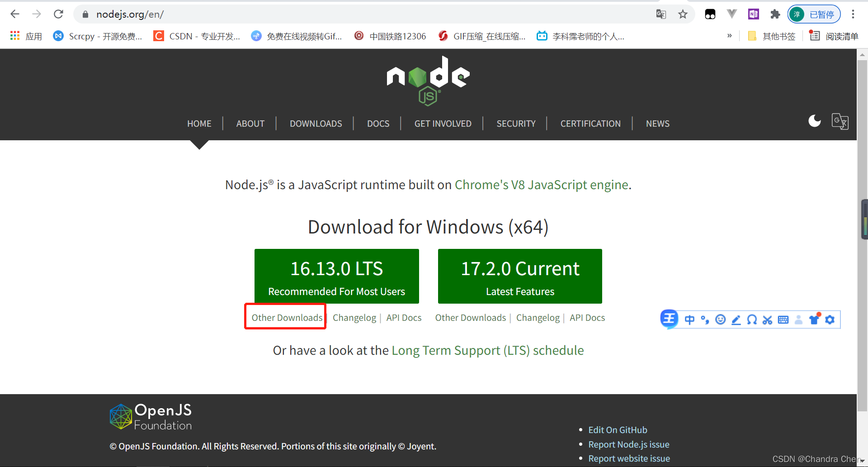The image size is (868, 467).
Task: Open the CERTIFICATION nav item
Action: tap(590, 124)
